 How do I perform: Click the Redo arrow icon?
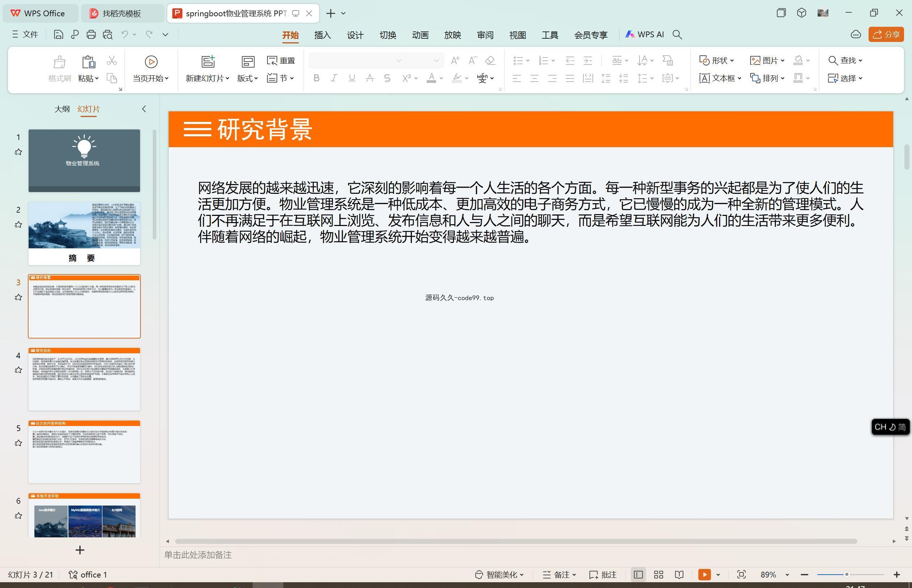pos(149,34)
